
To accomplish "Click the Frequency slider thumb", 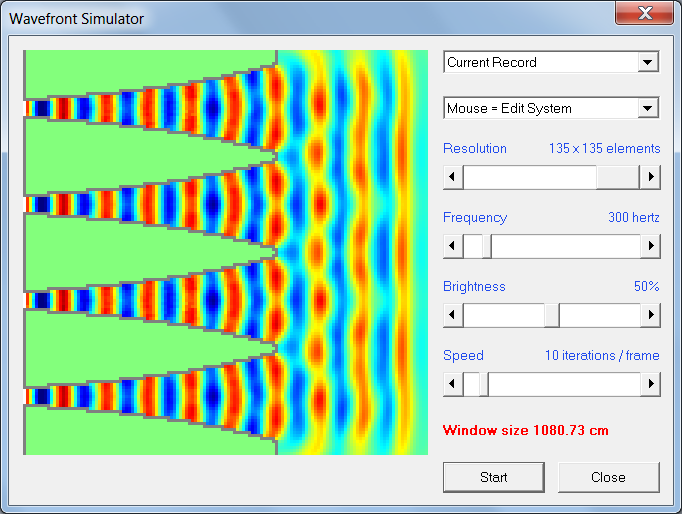I will pyautogui.click(x=487, y=246).
